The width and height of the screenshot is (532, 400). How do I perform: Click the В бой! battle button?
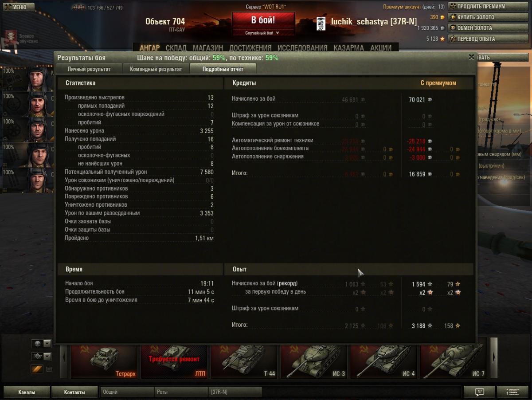263,20
